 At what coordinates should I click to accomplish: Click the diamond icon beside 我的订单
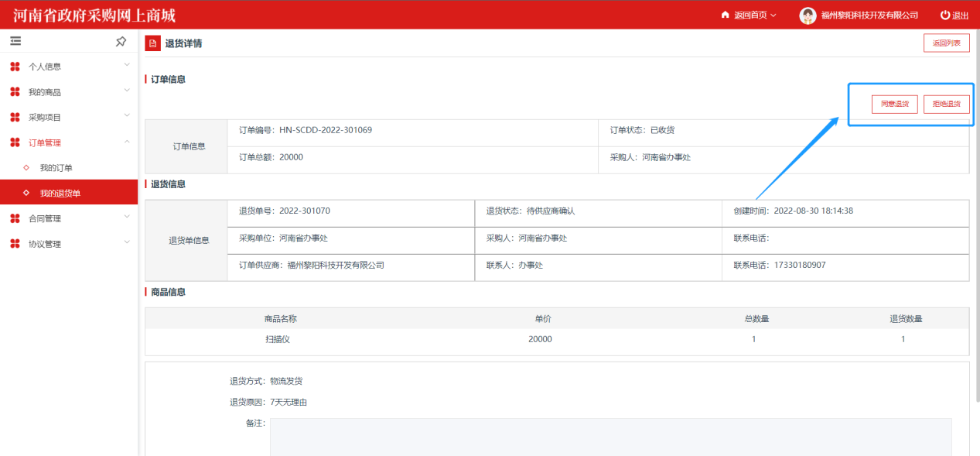[26, 167]
